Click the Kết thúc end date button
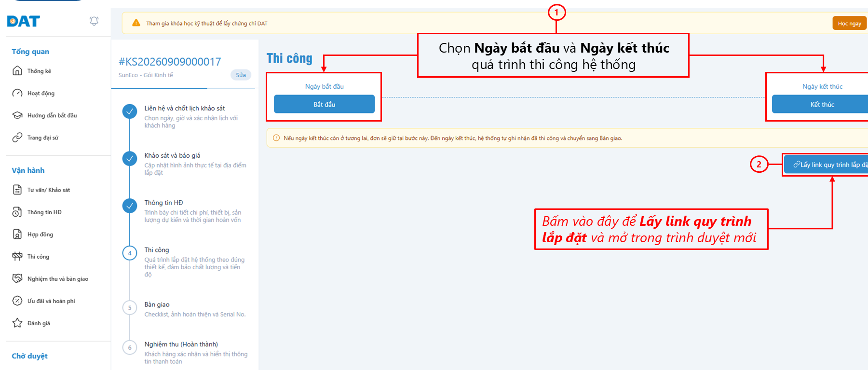868x386 pixels. point(820,104)
